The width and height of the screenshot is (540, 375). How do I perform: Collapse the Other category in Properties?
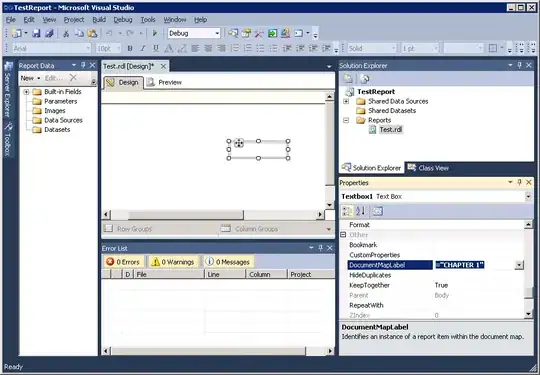click(343, 235)
